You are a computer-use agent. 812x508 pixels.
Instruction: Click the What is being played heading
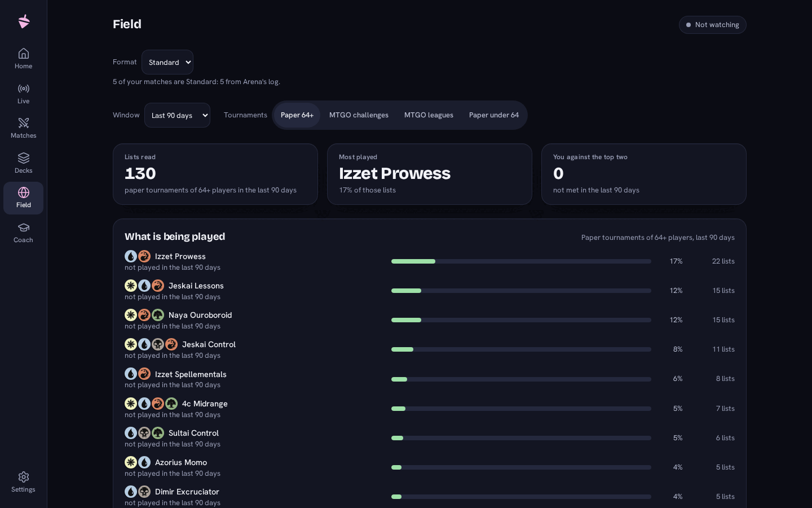coord(175,237)
